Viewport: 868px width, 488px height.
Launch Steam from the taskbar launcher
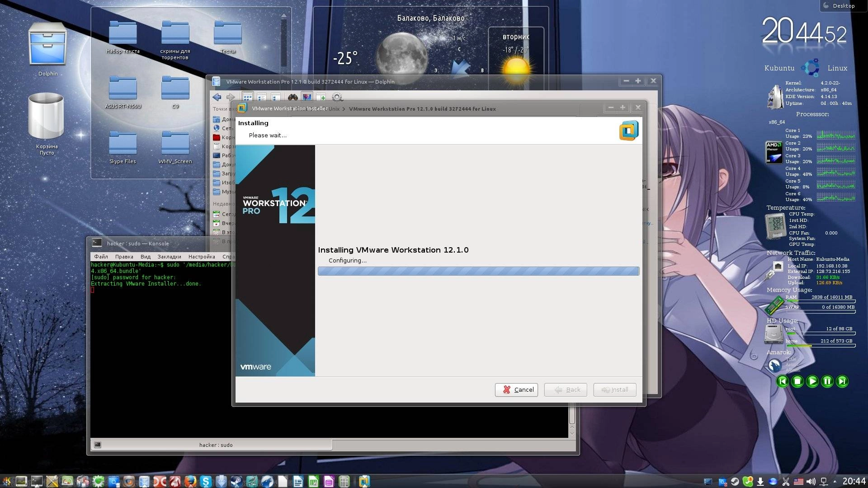pos(236,482)
